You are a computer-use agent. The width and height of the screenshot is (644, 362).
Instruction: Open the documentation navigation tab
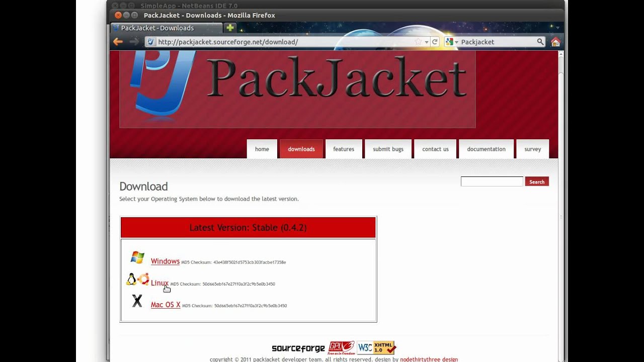click(486, 149)
